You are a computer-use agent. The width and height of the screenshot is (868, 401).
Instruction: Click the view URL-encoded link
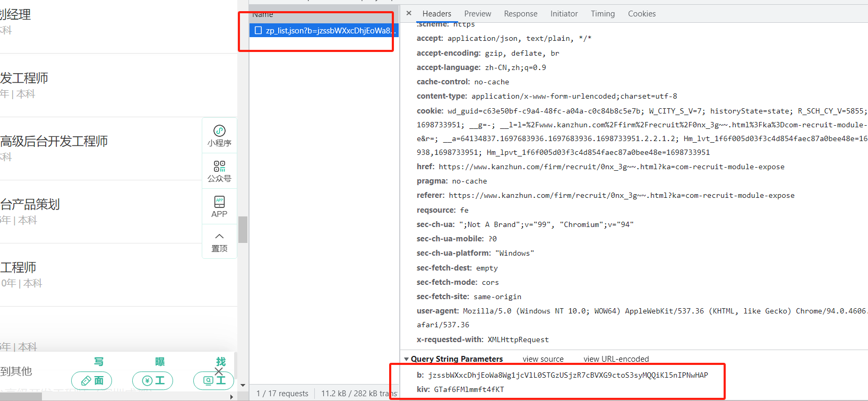click(x=616, y=359)
